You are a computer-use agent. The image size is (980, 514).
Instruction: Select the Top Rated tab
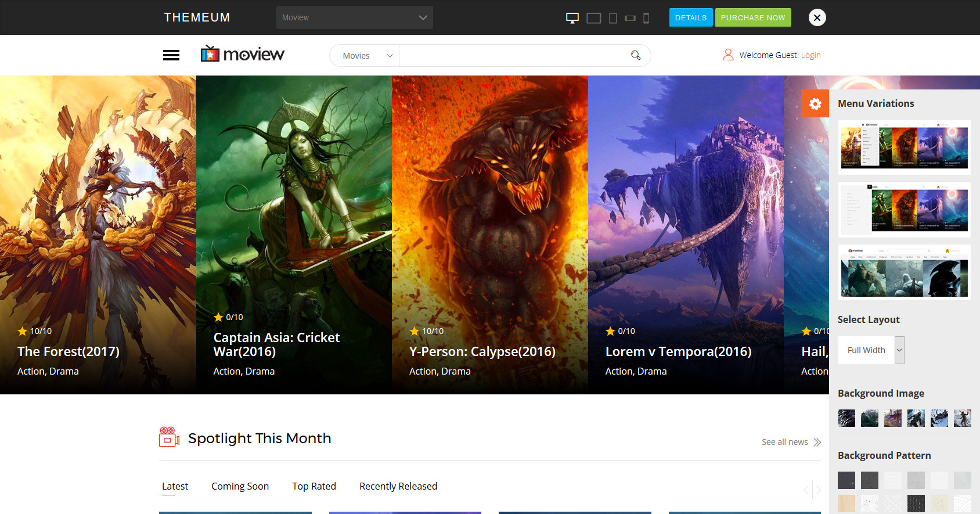314,486
